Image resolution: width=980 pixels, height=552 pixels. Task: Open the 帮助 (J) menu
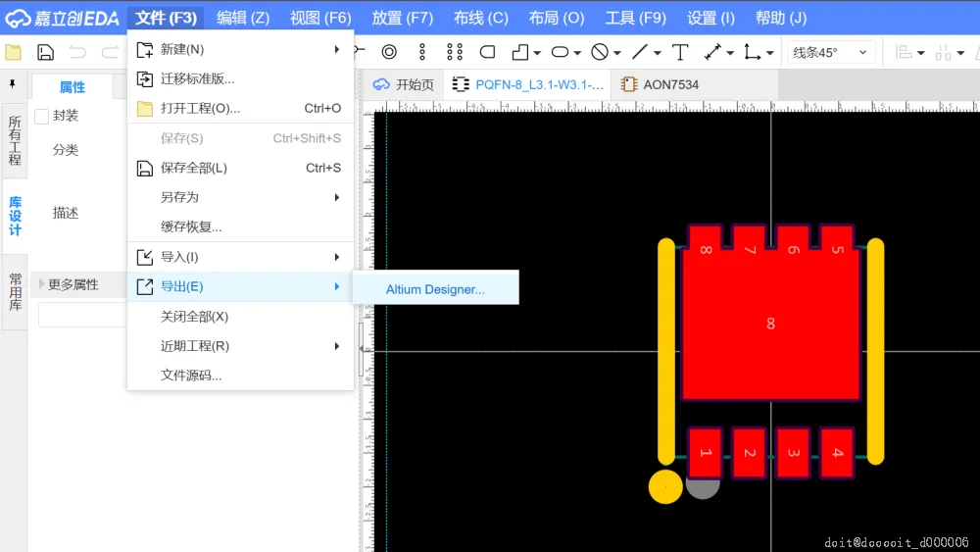pyautogui.click(x=781, y=18)
